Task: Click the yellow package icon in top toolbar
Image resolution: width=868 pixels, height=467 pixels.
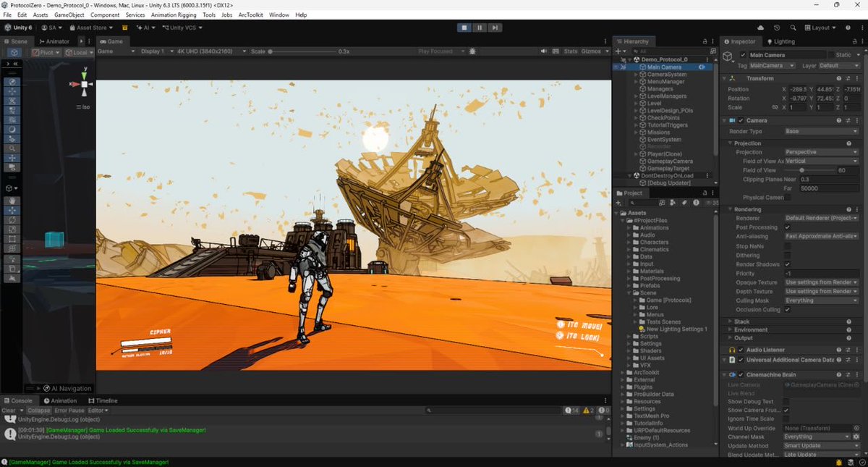Action: (124, 28)
